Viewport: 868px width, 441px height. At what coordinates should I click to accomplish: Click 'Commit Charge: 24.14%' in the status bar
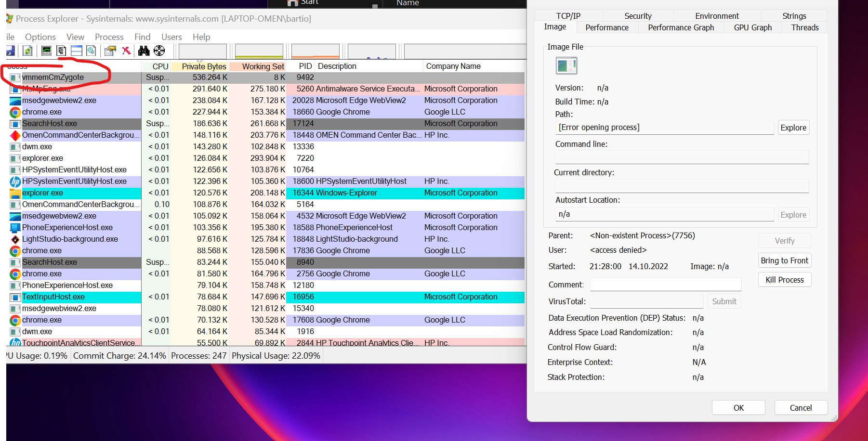point(119,356)
